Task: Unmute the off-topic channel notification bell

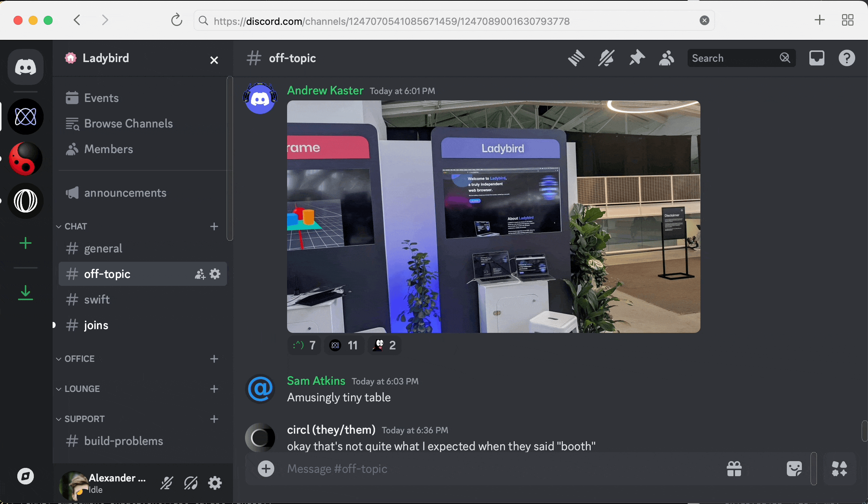Action: coord(605,58)
